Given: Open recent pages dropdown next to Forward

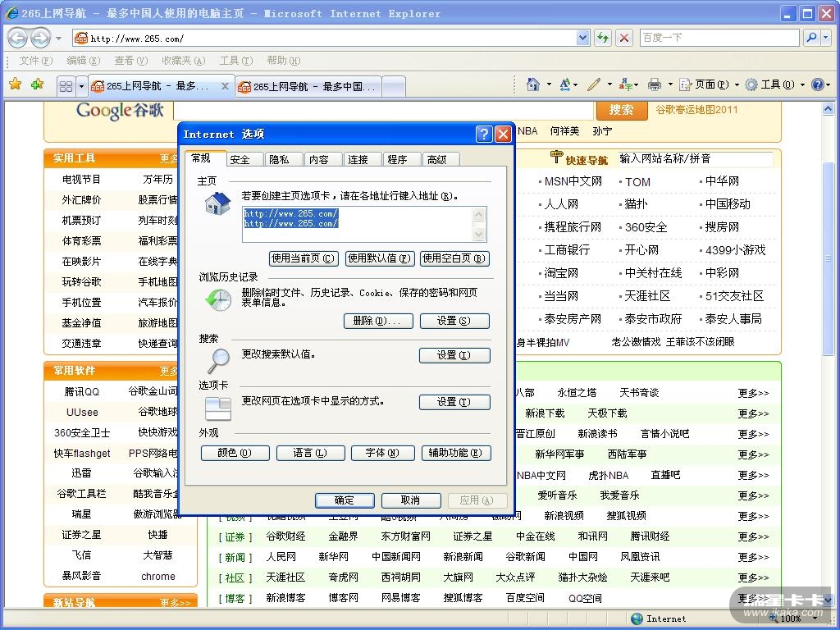Looking at the screenshot, I should tap(59, 38).
